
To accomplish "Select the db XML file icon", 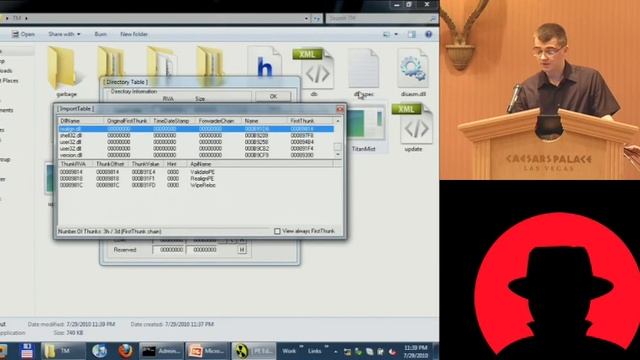I will point(313,69).
